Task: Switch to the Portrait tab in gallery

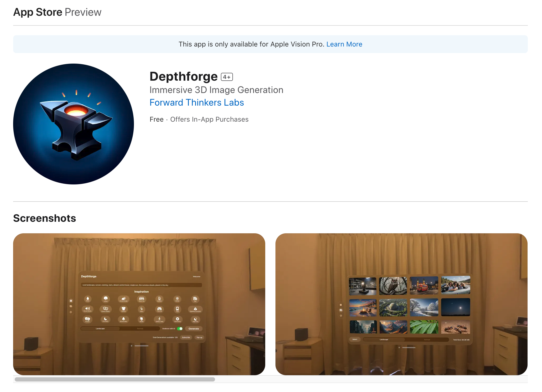Action: click(427, 339)
